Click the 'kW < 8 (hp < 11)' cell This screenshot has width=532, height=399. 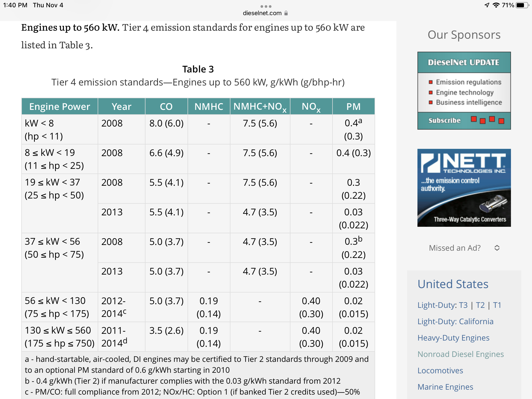coord(59,129)
